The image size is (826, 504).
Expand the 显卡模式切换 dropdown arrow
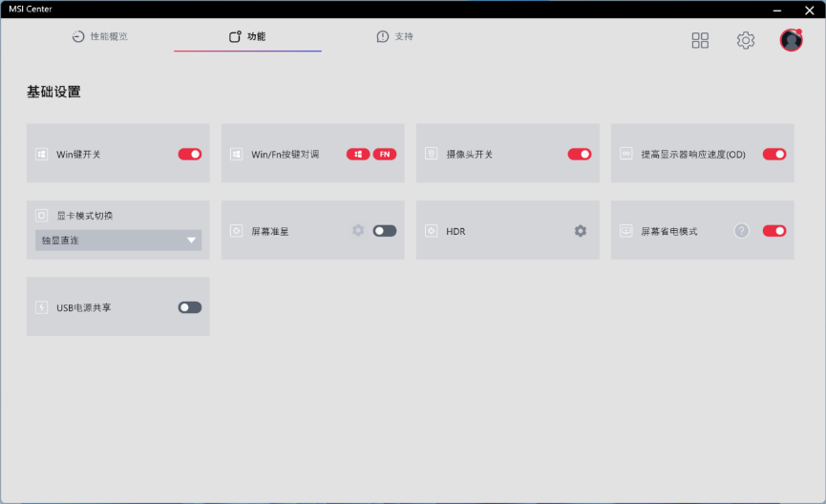pos(191,241)
